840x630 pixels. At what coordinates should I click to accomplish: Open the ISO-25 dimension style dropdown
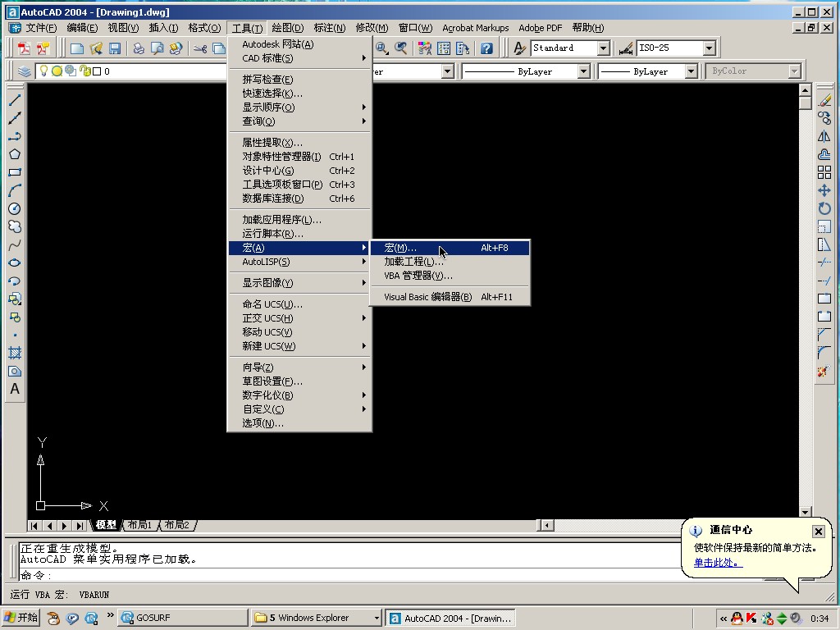point(710,48)
